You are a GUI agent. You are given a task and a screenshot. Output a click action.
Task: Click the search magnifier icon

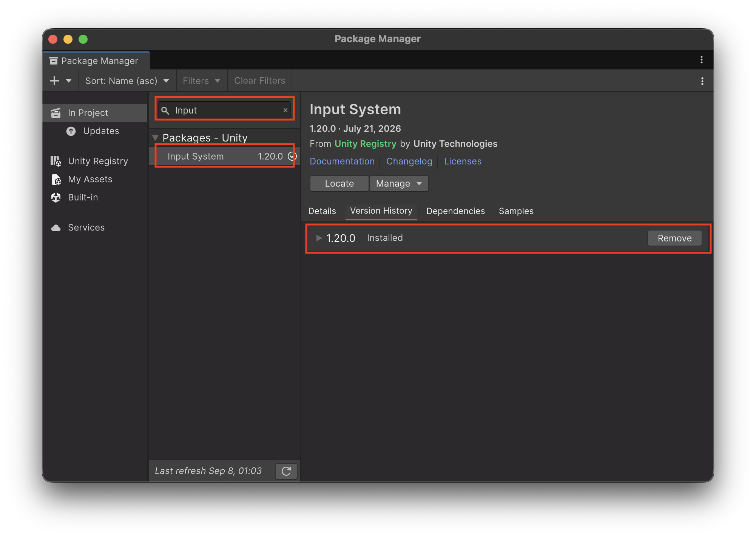pos(165,111)
